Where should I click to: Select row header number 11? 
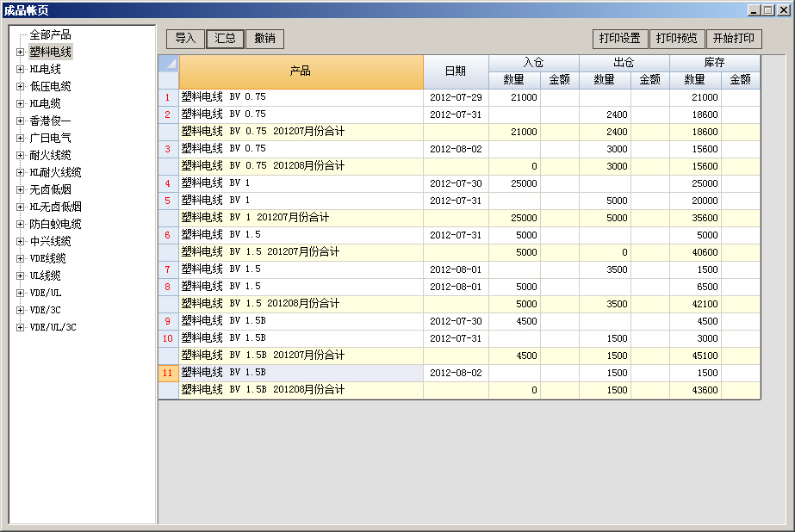pyautogui.click(x=168, y=373)
